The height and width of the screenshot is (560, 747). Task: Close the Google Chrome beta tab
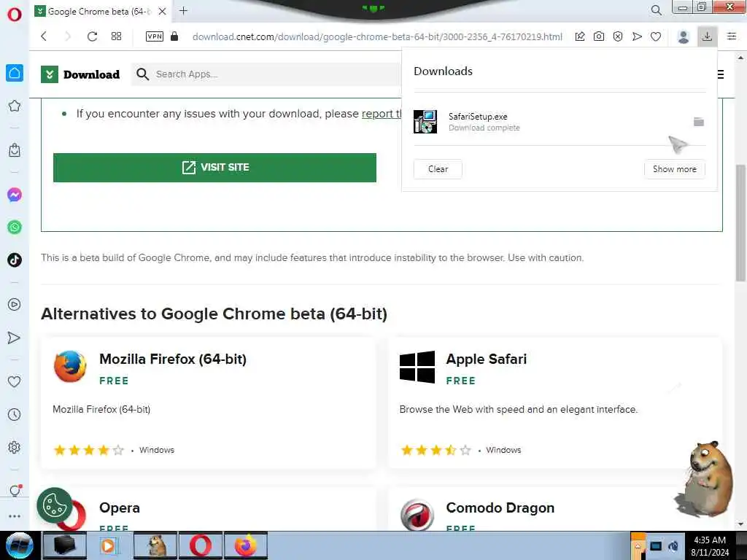coord(163,11)
